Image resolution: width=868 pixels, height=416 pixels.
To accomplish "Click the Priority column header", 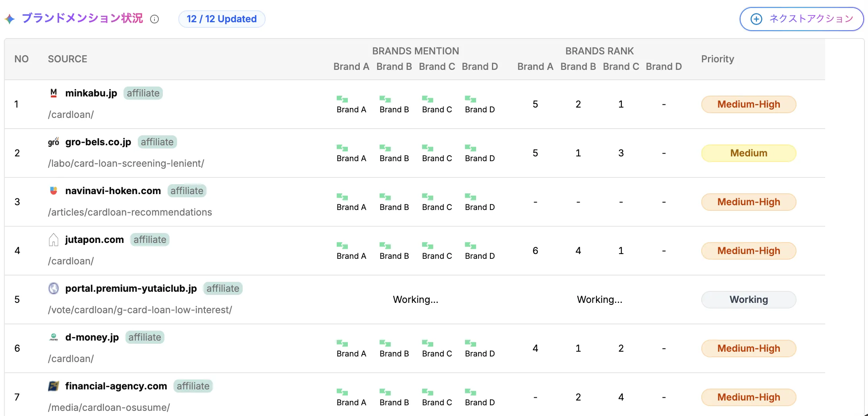I will click(x=717, y=59).
